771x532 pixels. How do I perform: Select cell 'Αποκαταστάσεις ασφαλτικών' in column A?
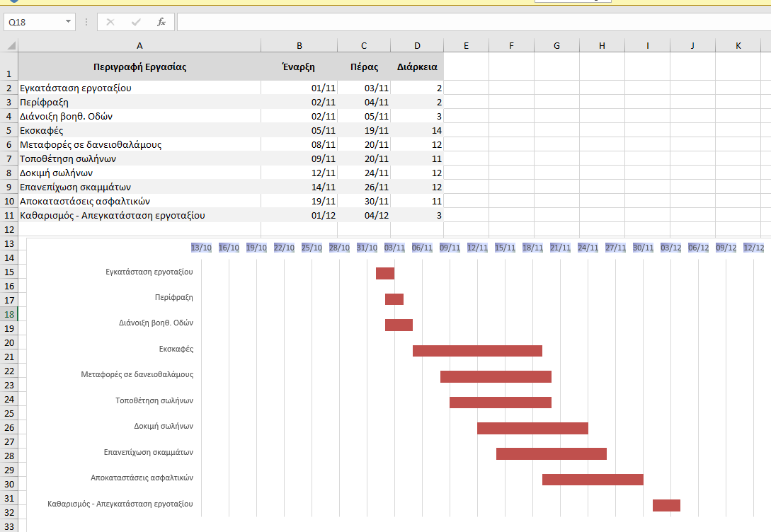[x=139, y=202]
